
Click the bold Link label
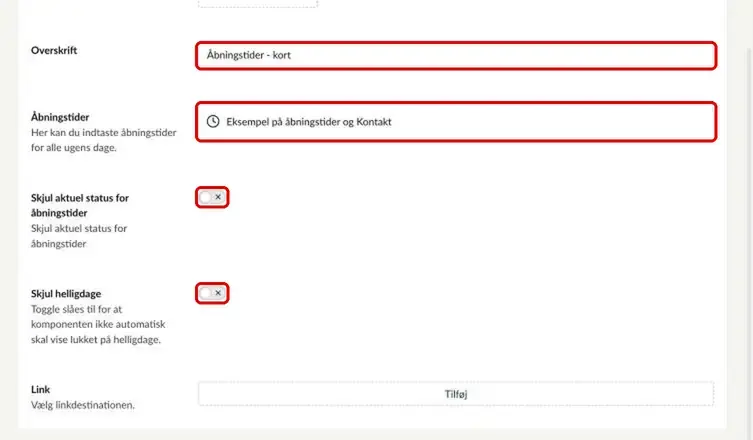click(x=40, y=390)
